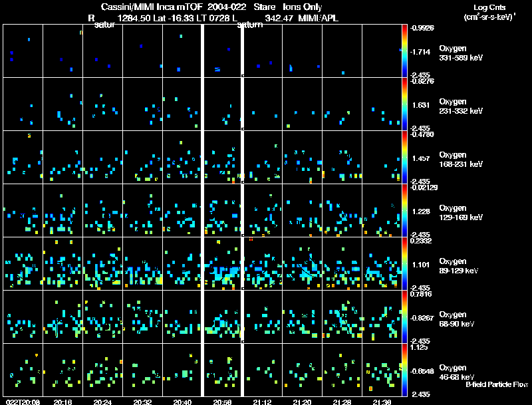Click the '20:32' time axis label
This screenshot has width=532, height=405.
[x=142, y=402]
